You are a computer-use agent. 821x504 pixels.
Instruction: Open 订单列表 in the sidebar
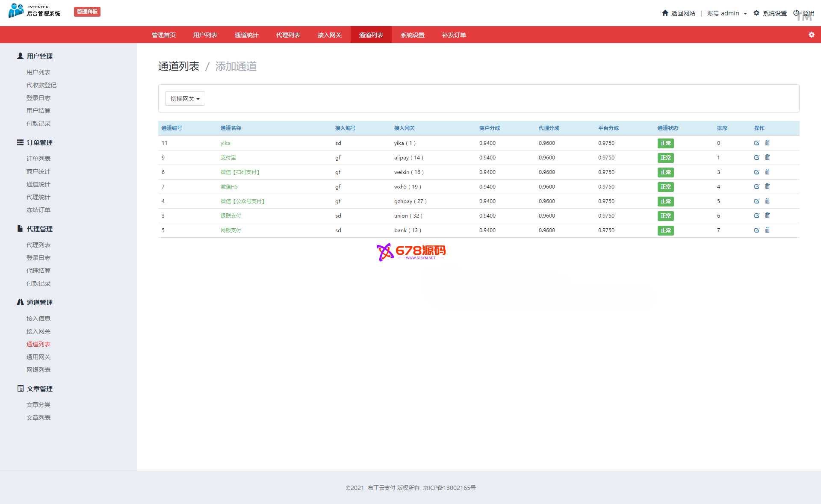pyautogui.click(x=38, y=159)
